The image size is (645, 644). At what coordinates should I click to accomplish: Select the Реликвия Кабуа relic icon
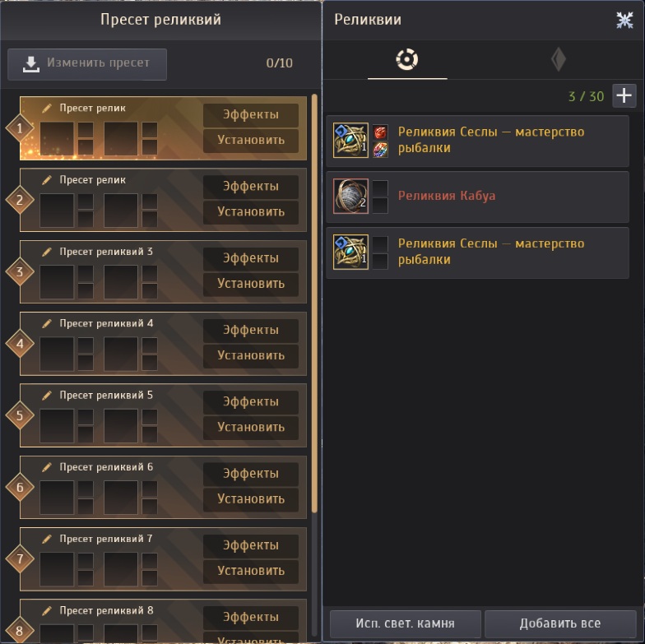point(350,196)
